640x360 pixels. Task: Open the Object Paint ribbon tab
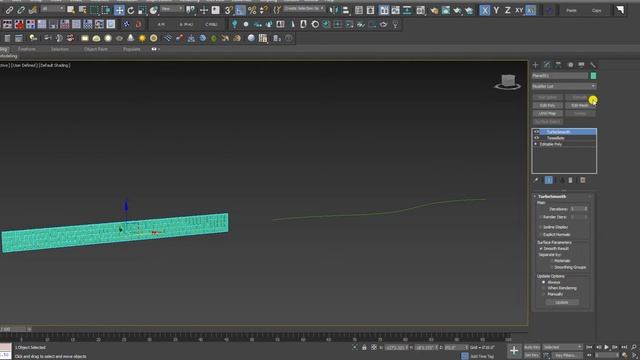point(96,49)
